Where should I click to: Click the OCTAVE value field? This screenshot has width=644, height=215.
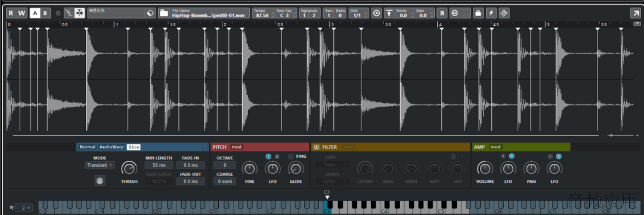pyautogui.click(x=225, y=165)
